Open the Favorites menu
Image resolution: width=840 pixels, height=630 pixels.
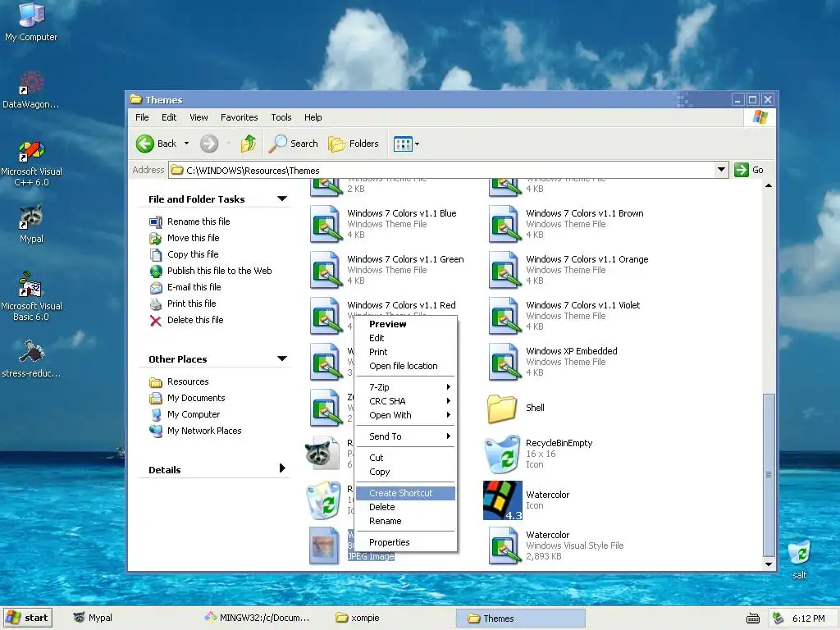point(239,117)
